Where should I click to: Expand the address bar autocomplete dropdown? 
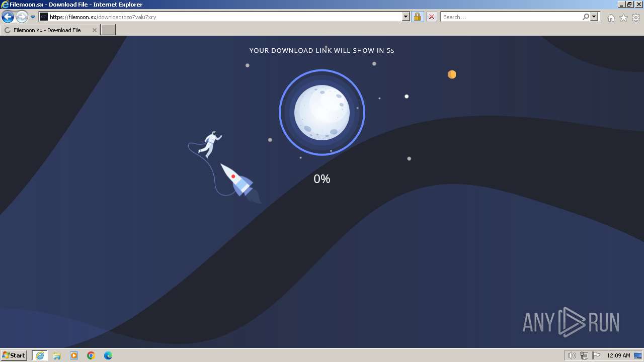(x=406, y=17)
